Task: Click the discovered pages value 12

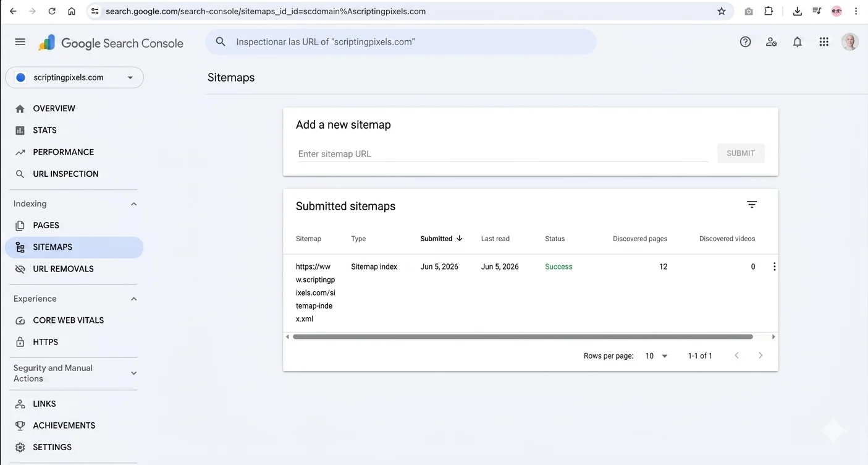Action: coord(663,267)
